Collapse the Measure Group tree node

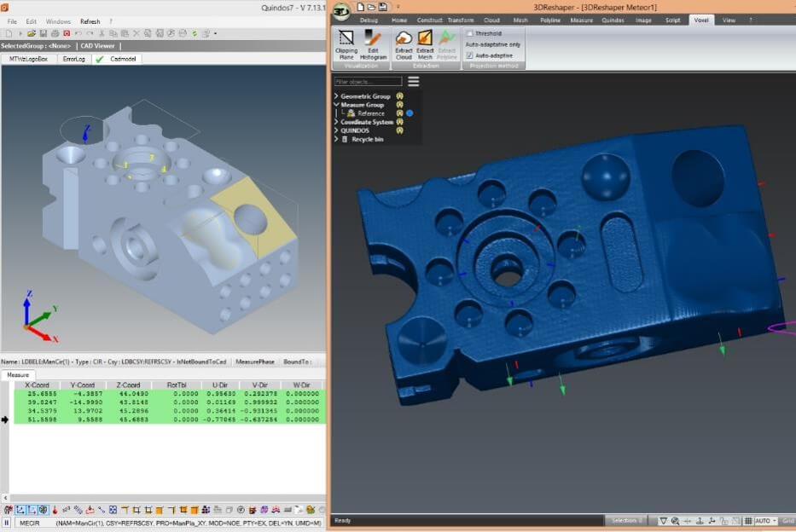click(x=336, y=105)
